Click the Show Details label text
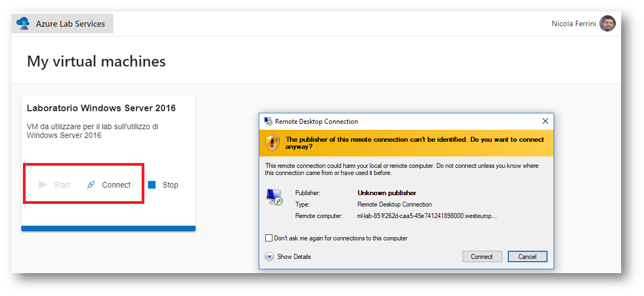644x296 pixels. click(294, 257)
